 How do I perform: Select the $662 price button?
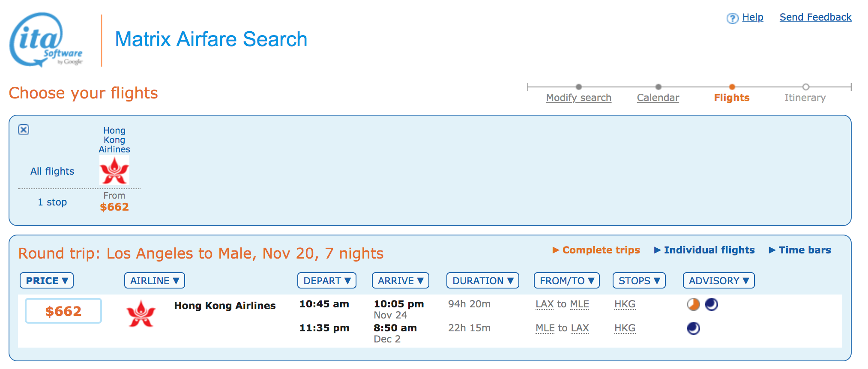click(x=63, y=311)
